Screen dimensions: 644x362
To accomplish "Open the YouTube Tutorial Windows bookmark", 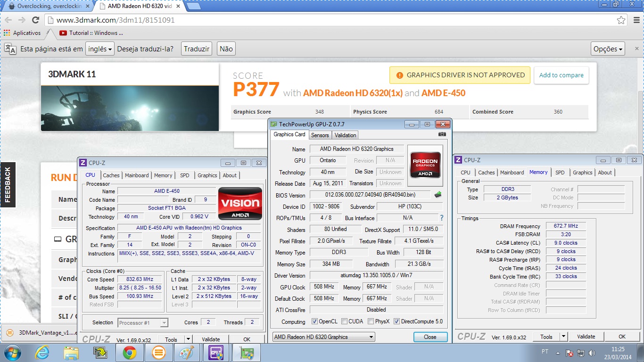I will 91,33.
